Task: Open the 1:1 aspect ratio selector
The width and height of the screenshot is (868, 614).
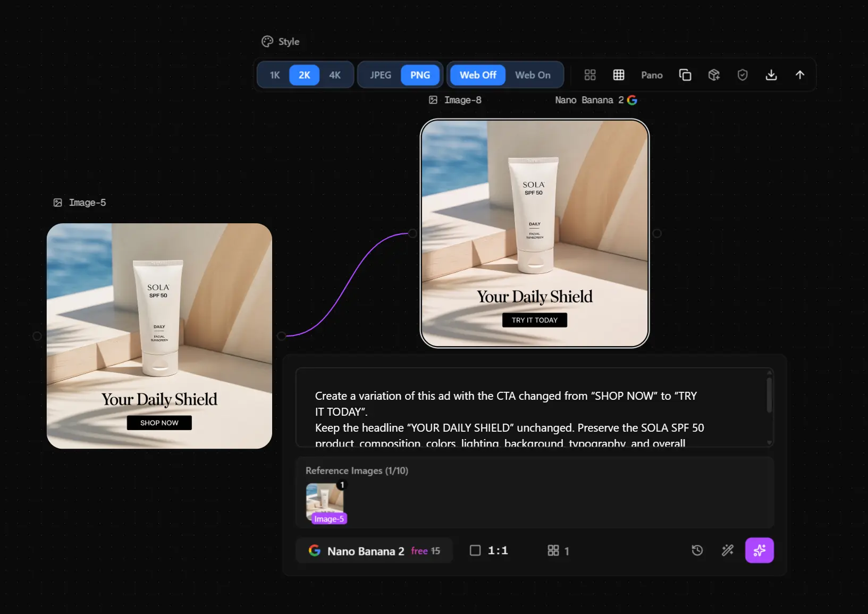Action: click(x=489, y=551)
